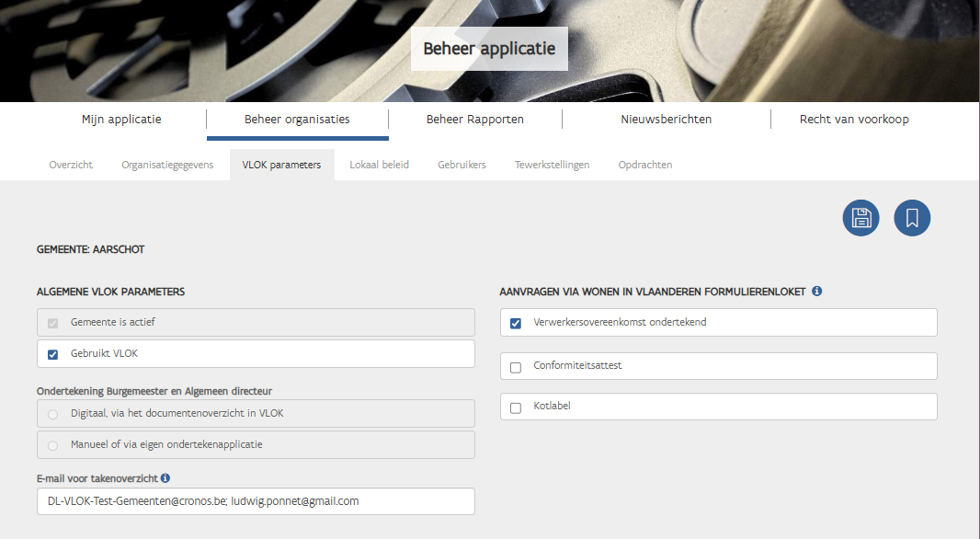Select Digitaal via documentenoverzicht radio option
This screenshot has width=980, height=539.
[x=52, y=414]
